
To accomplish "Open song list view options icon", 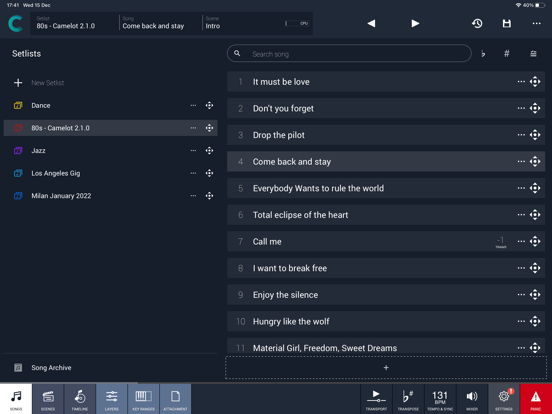I will point(533,54).
